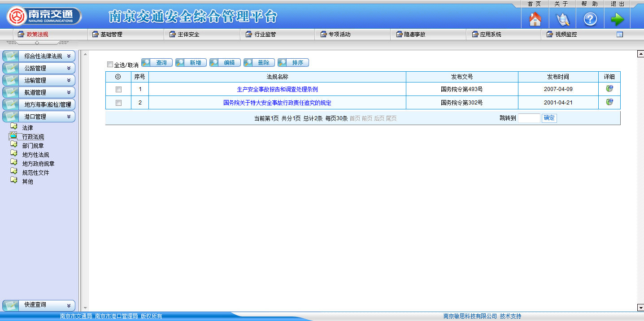The height and width of the screenshot is (321, 644).
Task: Select the 部门规章 folder in sidebar
Action: tap(32, 146)
